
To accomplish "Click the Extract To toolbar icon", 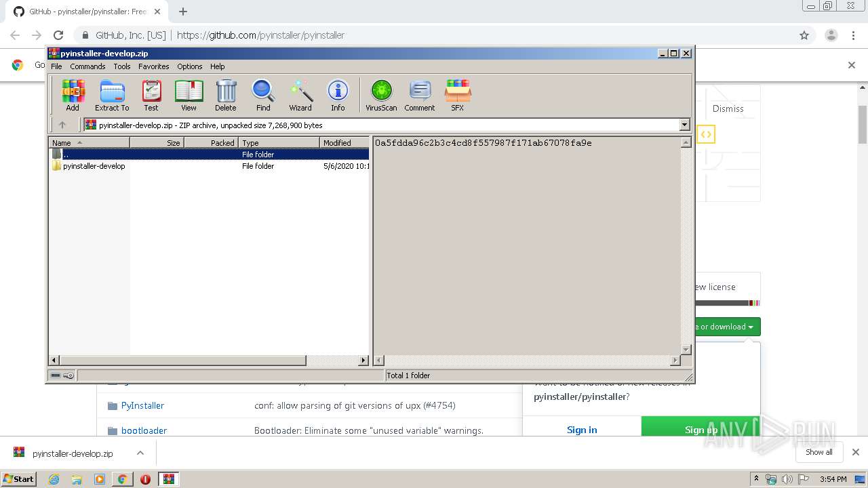I will point(112,95).
